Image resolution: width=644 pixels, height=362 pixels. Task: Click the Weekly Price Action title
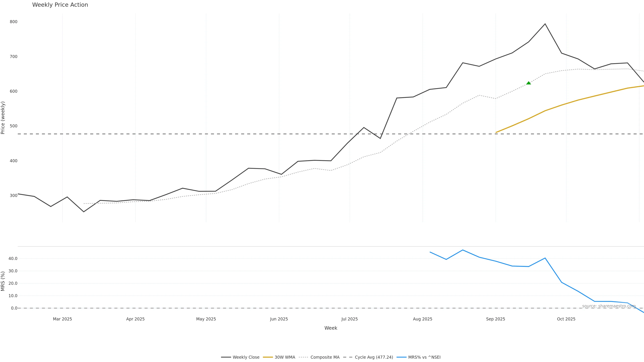[x=60, y=5]
